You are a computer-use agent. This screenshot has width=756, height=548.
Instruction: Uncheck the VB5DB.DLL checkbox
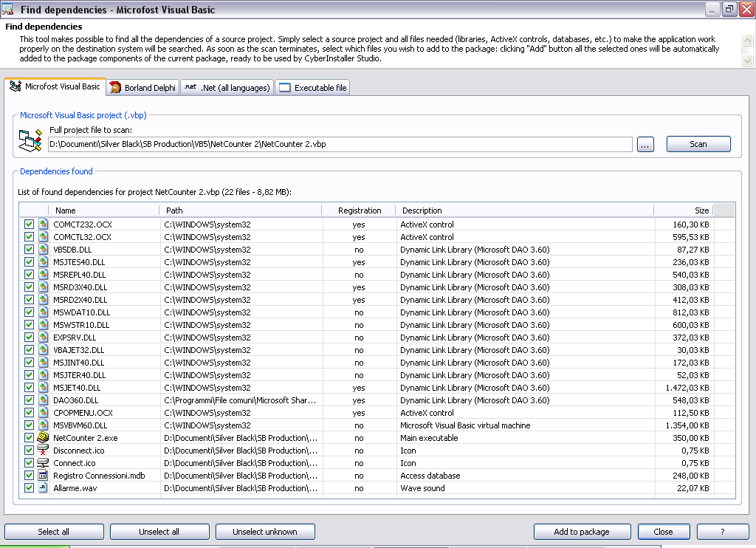29,250
